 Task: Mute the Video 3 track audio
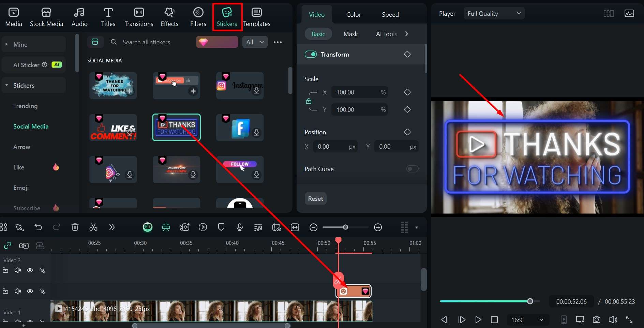[18, 270]
